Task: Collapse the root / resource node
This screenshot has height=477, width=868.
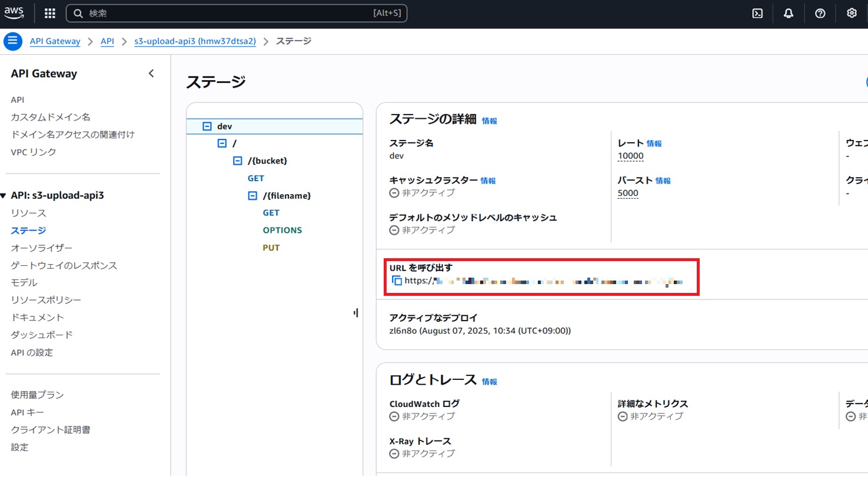Action: coord(222,144)
